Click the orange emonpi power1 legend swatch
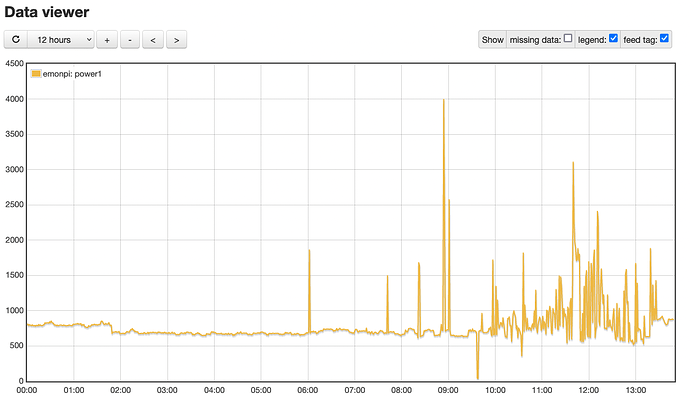The image size is (690, 396). point(36,73)
